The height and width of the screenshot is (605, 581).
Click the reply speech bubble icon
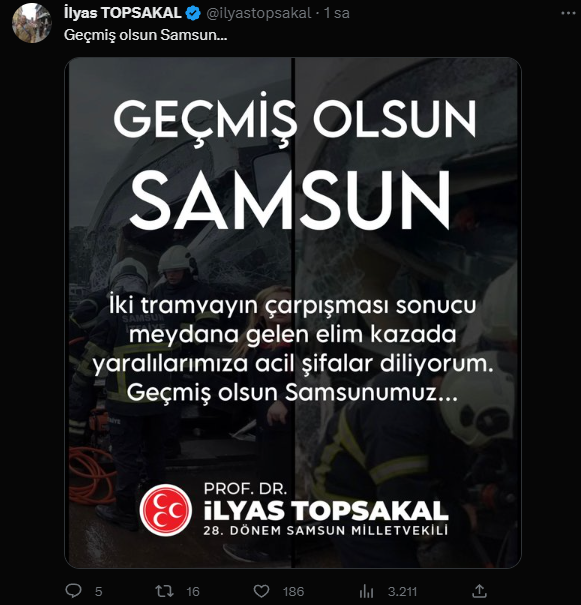[x=73, y=591]
